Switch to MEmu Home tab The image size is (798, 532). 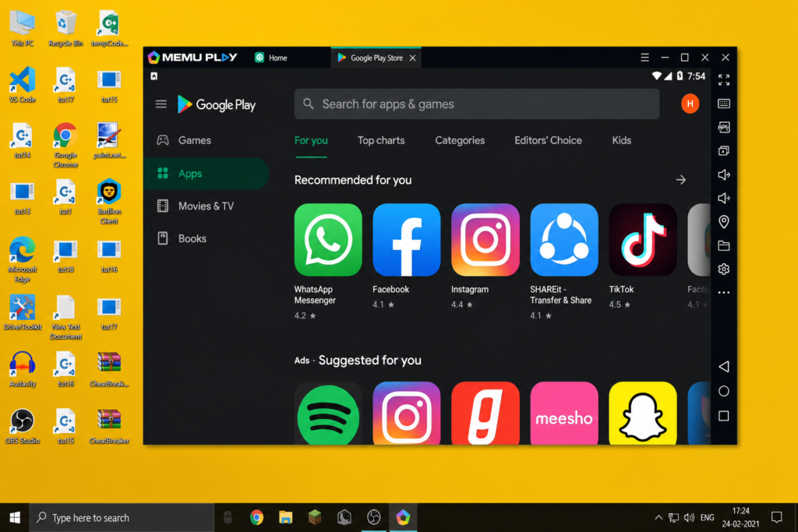pos(271,58)
